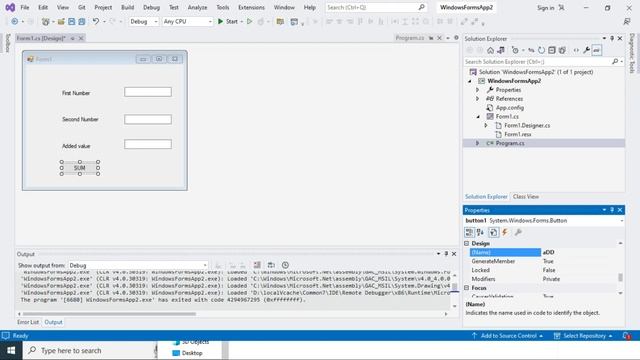Switch to the Class View tab
This screenshot has width=640, height=360.
526,197
